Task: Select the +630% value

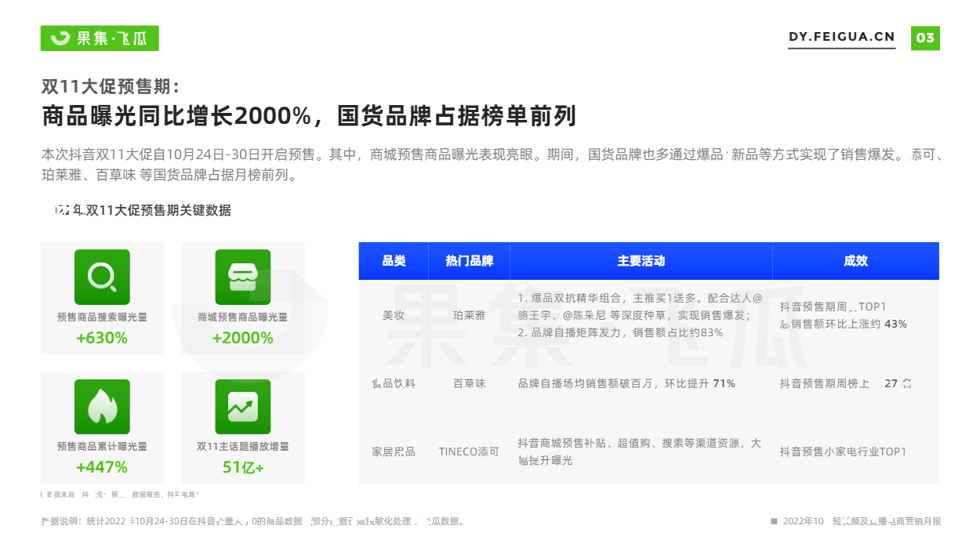Action: [102, 338]
